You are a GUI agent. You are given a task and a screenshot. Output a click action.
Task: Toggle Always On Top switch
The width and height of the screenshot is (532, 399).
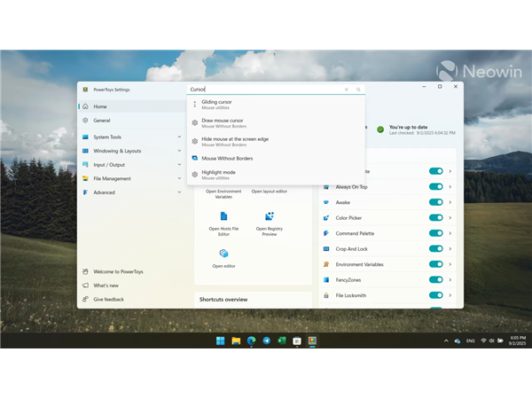pyautogui.click(x=436, y=187)
